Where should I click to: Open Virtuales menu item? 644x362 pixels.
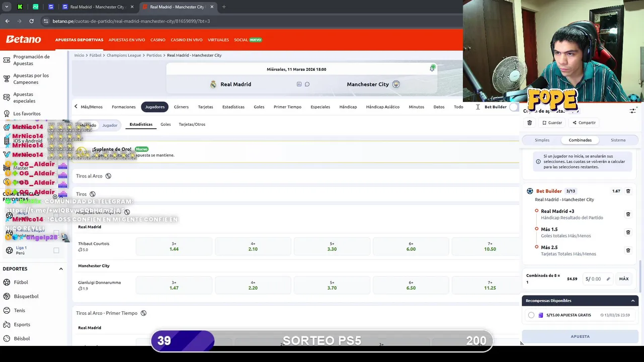218,40
